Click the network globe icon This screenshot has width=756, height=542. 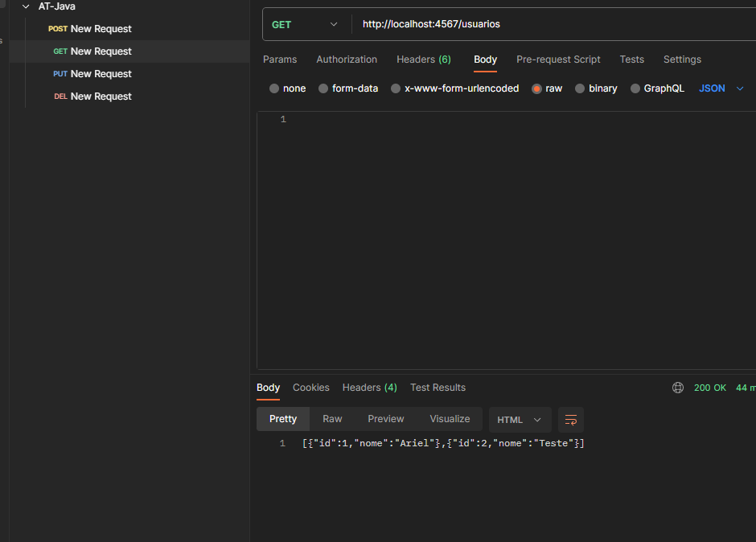tap(678, 388)
